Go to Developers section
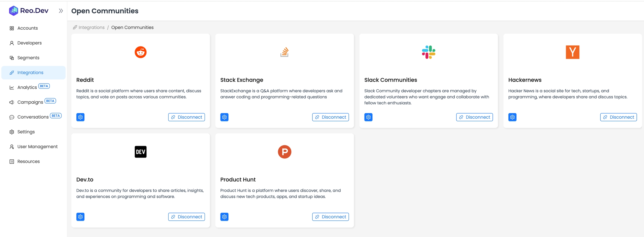 coord(29,43)
